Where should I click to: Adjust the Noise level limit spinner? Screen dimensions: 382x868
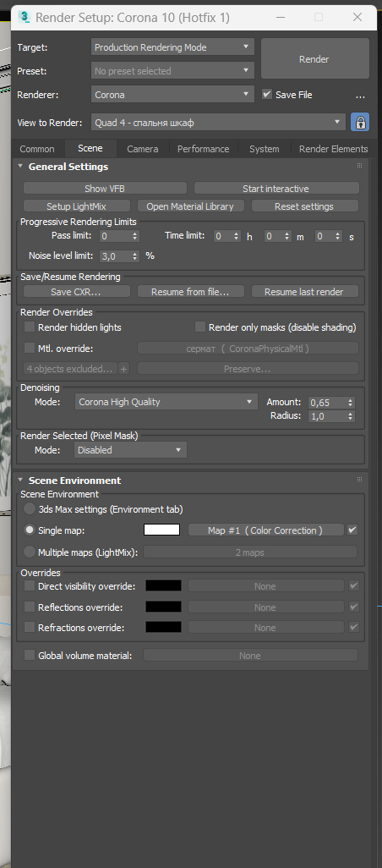coord(134,255)
